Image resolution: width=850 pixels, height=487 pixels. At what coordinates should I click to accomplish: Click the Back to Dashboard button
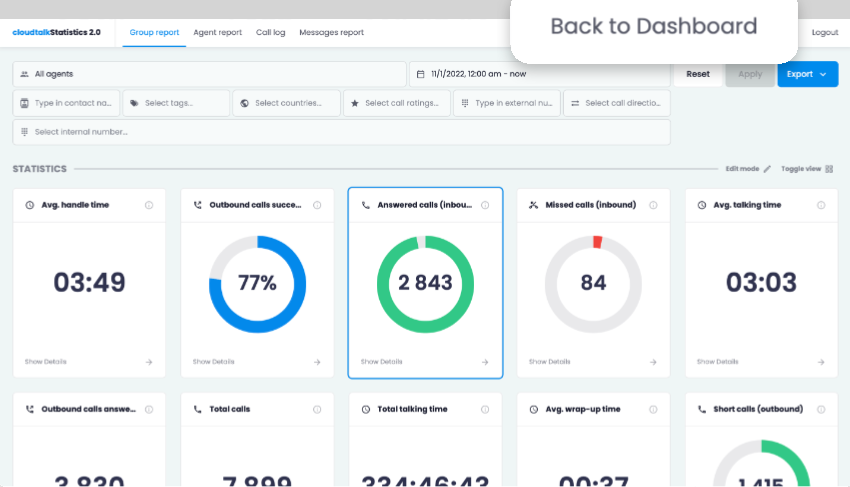click(x=653, y=26)
